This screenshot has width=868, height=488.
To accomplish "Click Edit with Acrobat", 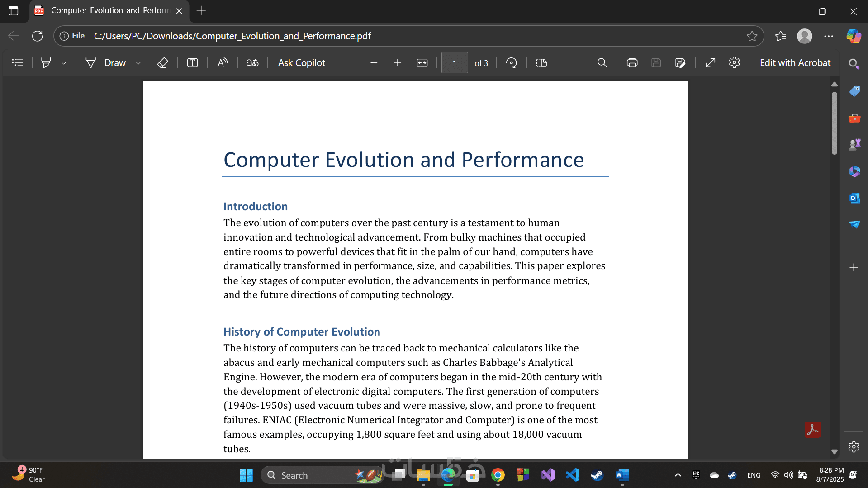I will [x=795, y=63].
